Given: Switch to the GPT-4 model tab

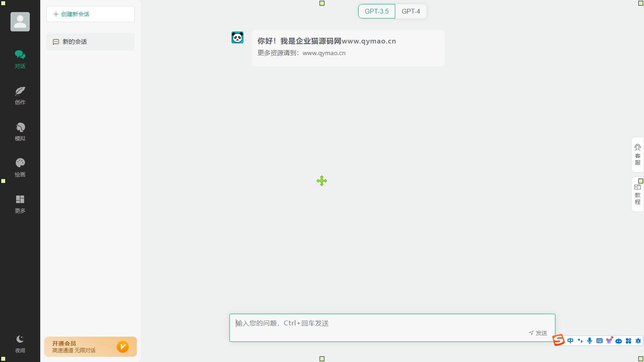Looking at the screenshot, I should 411,11.
